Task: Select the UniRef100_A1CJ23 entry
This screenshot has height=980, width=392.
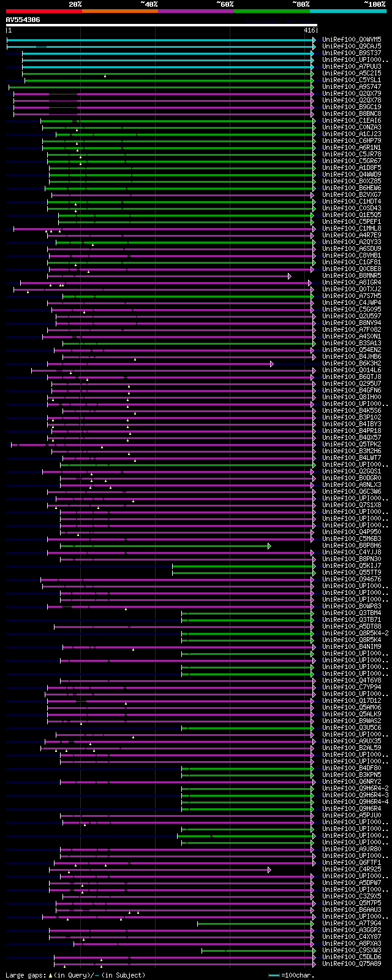Action: pyautogui.click(x=352, y=134)
